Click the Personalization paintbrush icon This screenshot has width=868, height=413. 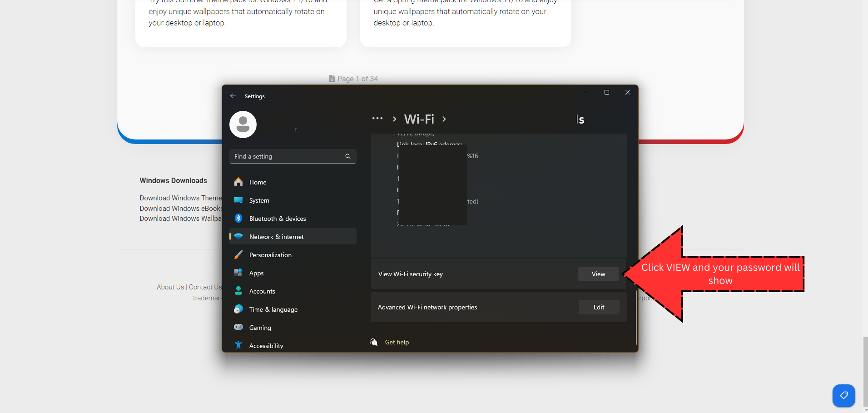tap(238, 255)
